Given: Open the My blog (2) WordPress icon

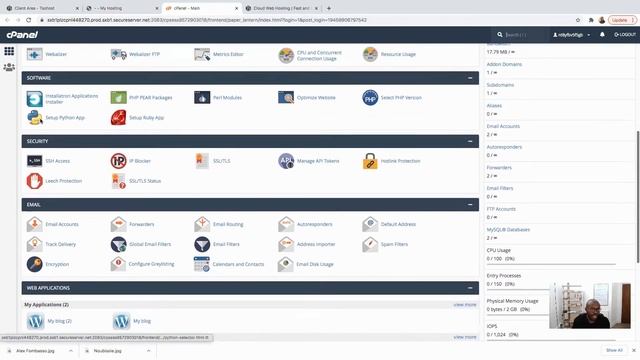Looking at the screenshot, I should pyautogui.click(x=36, y=321).
